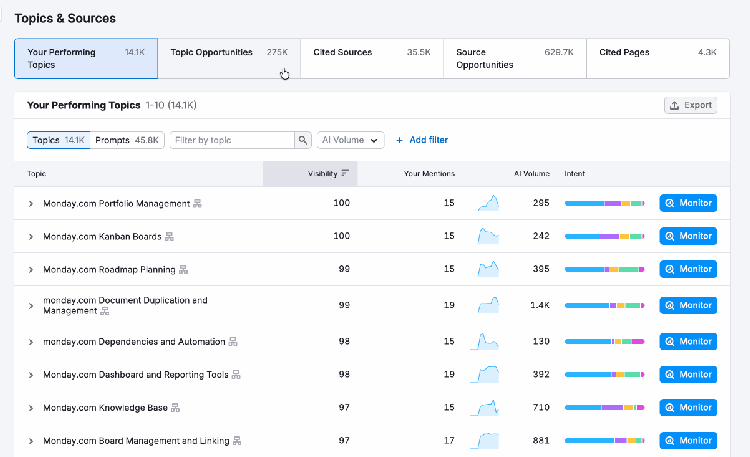
Task: Click the Monday.com Knowledge Base topic name
Action: pyautogui.click(x=105, y=408)
